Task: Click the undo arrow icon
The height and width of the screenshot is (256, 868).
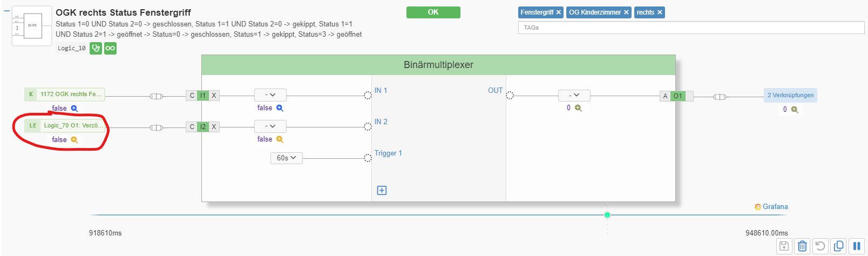Action: coord(820,246)
